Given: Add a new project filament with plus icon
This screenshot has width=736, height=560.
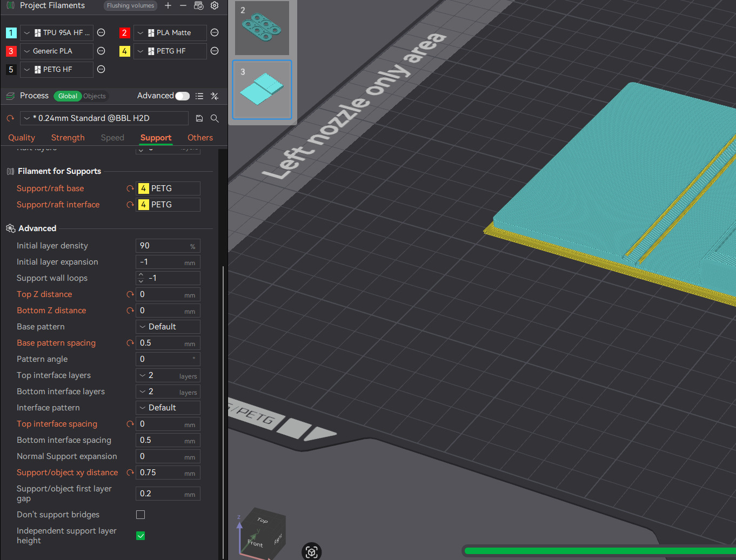Looking at the screenshot, I should (x=168, y=5).
